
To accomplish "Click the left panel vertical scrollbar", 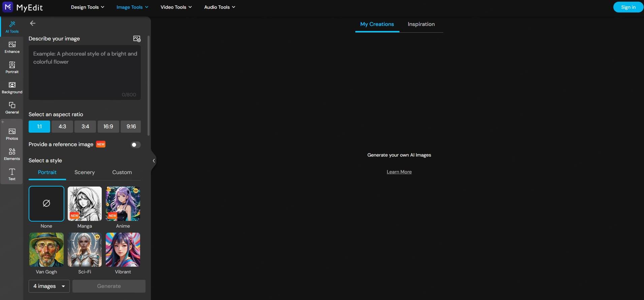I will point(149,86).
